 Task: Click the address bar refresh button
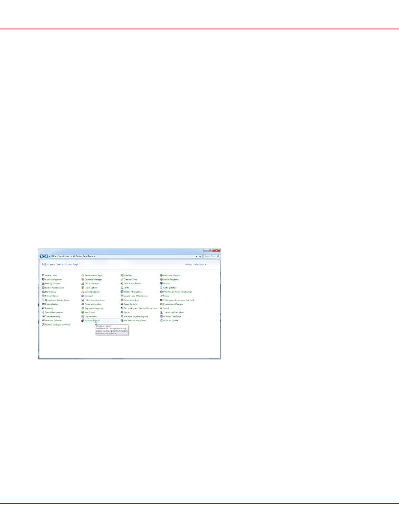coord(200,256)
